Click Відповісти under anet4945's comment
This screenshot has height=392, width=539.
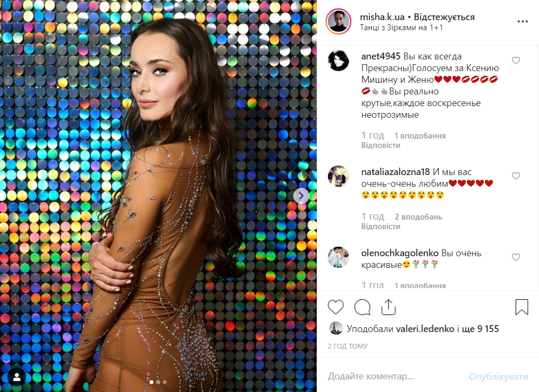click(x=380, y=145)
